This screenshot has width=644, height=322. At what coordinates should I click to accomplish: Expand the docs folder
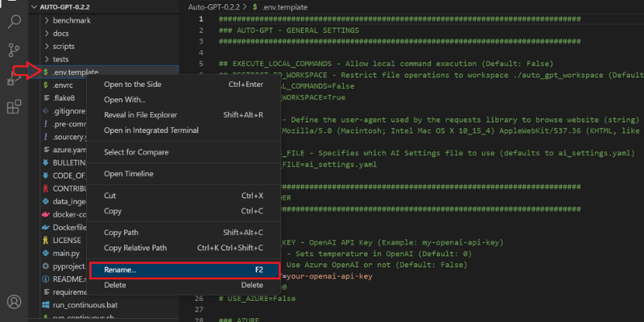[47, 33]
